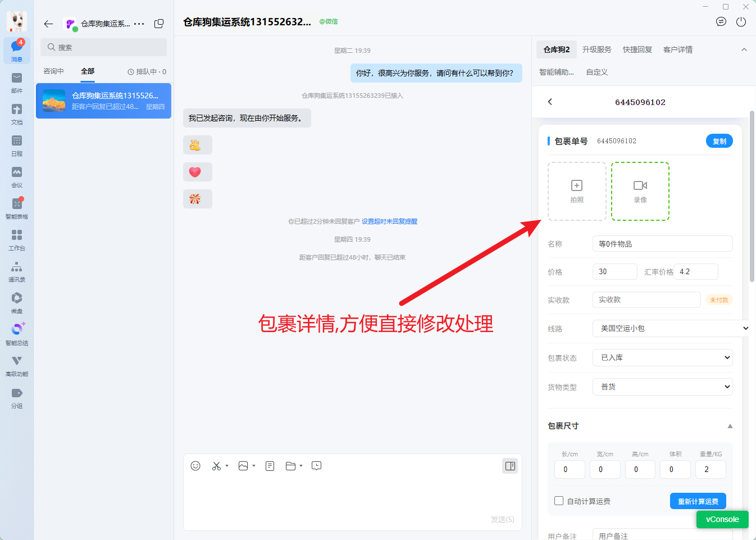Viewport: 756px width, 540px height.
Task: Click the image send icon
Action: (243, 466)
